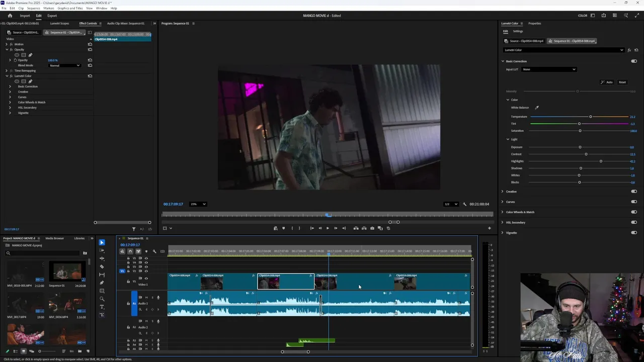The height and width of the screenshot is (362, 644).
Task: Toggle Snap in timeline
Action: pyautogui.click(x=130, y=251)
